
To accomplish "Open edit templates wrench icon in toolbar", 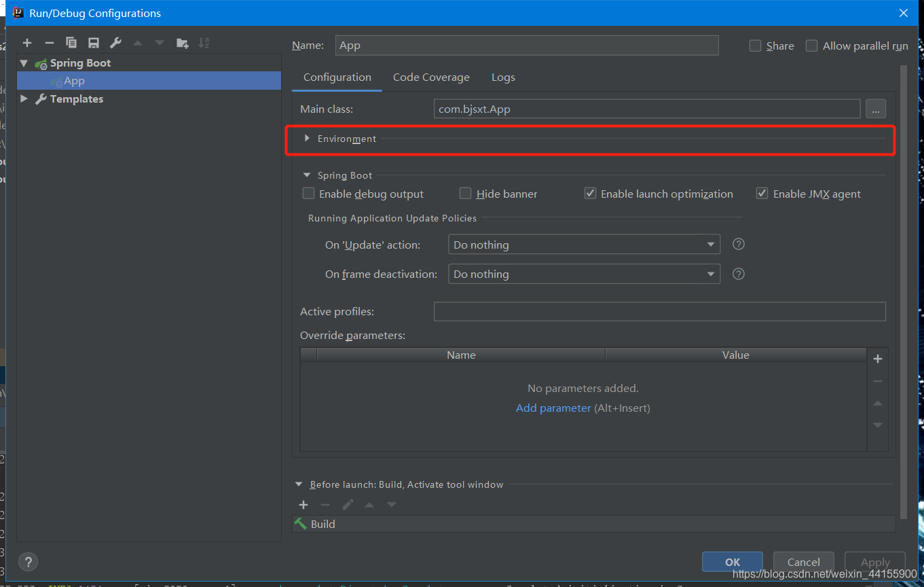I will pyautogui.click(x=115, y=43).
